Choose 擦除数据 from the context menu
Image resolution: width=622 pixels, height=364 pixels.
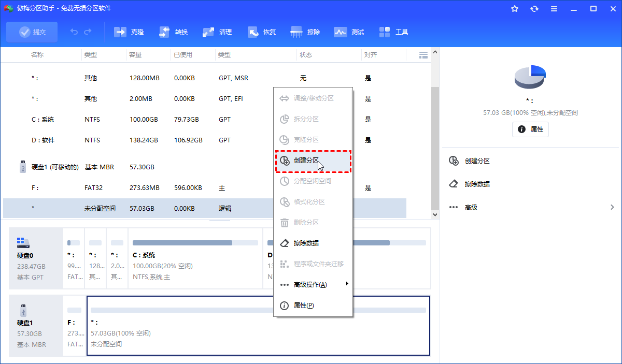pyautogui.click(x=306, y=243)
